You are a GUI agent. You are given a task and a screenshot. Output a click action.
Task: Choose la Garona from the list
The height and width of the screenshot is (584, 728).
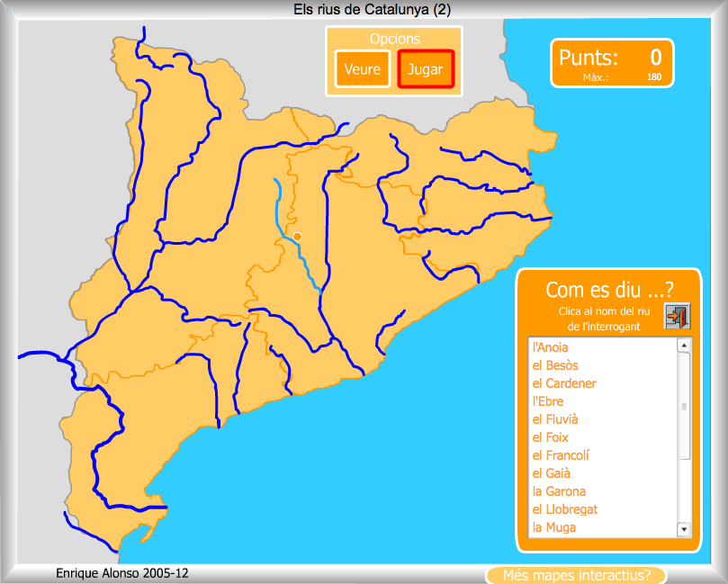[x=559, y=491]
